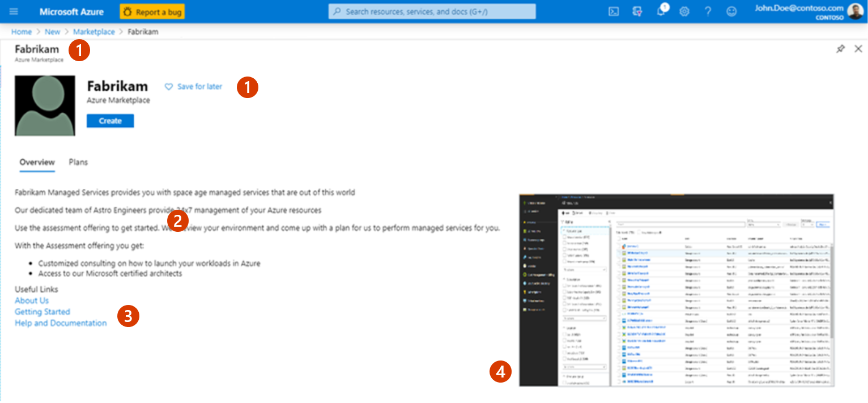Click the feedback smiley icon
Image resolution: width=868 pixels, height=403 pixels.
[x=732, y=11]
